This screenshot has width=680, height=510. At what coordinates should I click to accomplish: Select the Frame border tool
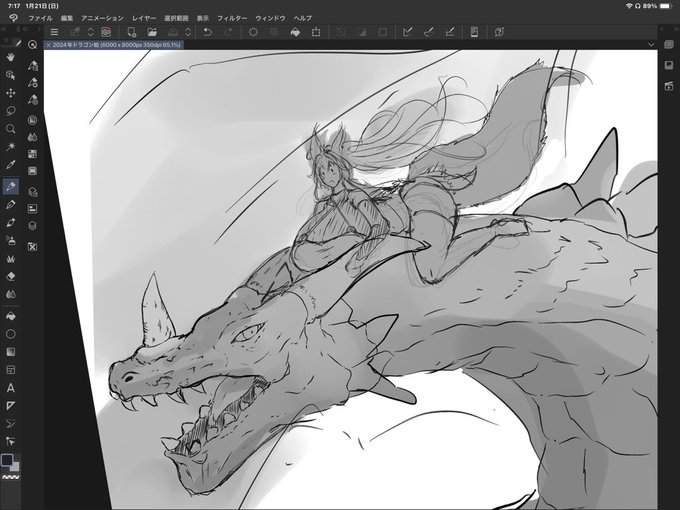pos(11,370)
